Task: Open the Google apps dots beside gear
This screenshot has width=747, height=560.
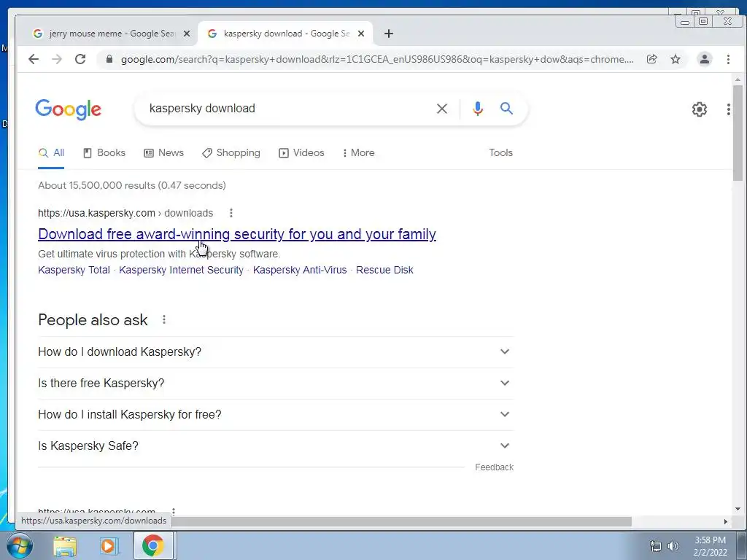Action: pos(729,109)
